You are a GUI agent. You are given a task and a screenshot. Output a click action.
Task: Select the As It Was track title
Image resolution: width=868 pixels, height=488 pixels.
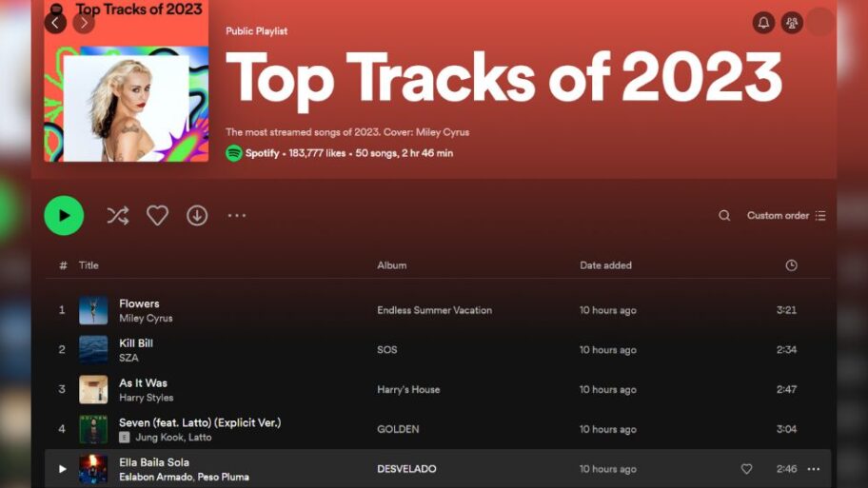143,382
